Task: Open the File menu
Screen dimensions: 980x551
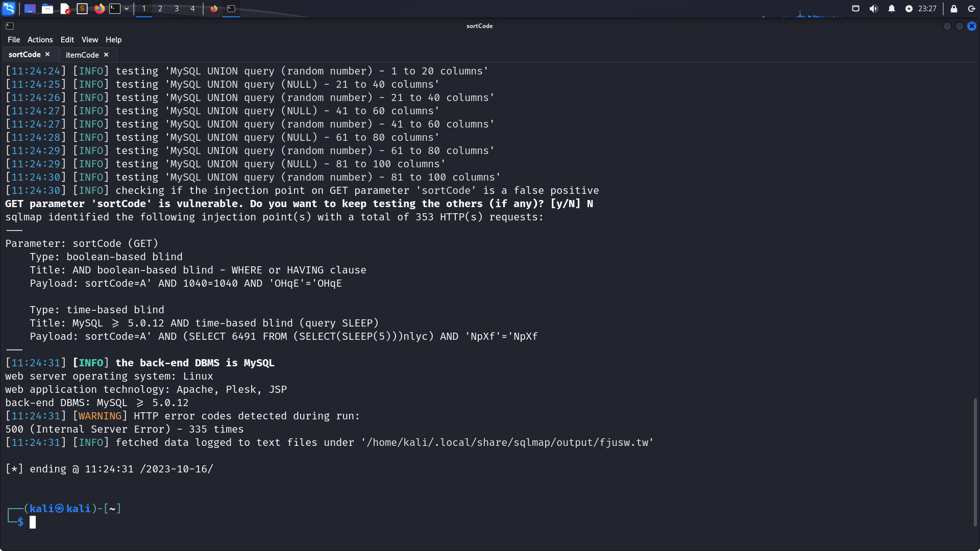Action: point(14,40)
